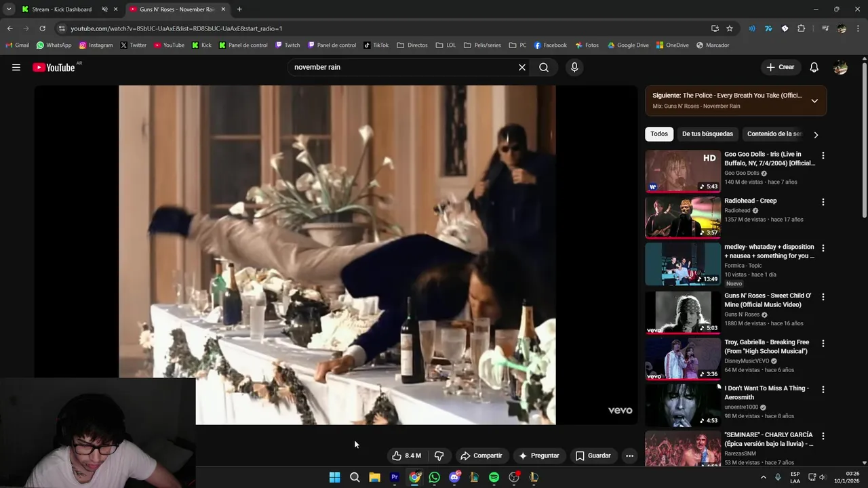The image size is (868, 488).
Task: Open options for Sweet Child O' Mine
Action: point(823,297)
